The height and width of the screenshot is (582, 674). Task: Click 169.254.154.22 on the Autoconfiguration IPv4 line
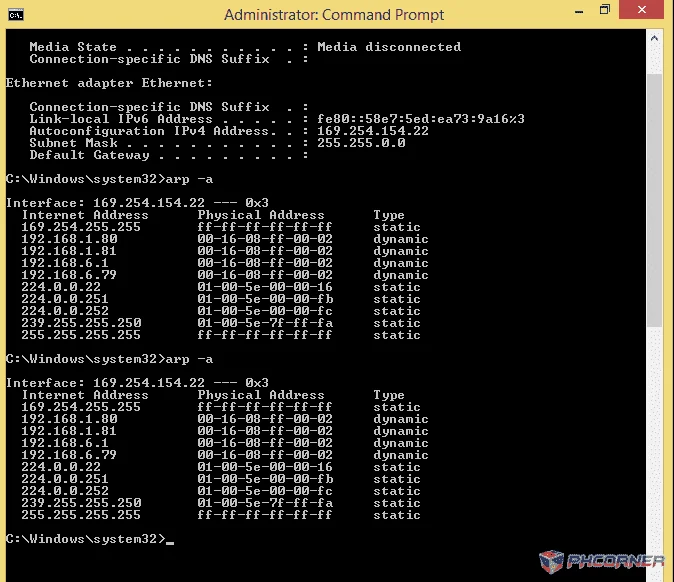[x=373, y=131]
